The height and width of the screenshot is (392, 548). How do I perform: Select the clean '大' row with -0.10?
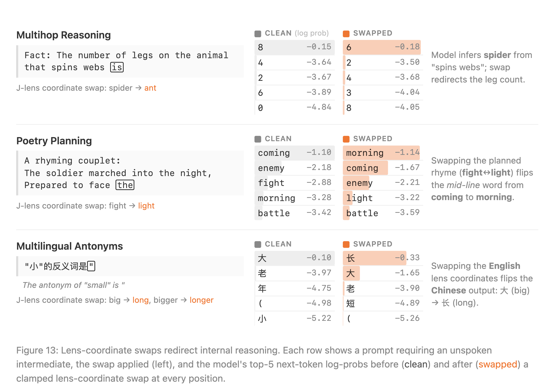click(294, 258)
